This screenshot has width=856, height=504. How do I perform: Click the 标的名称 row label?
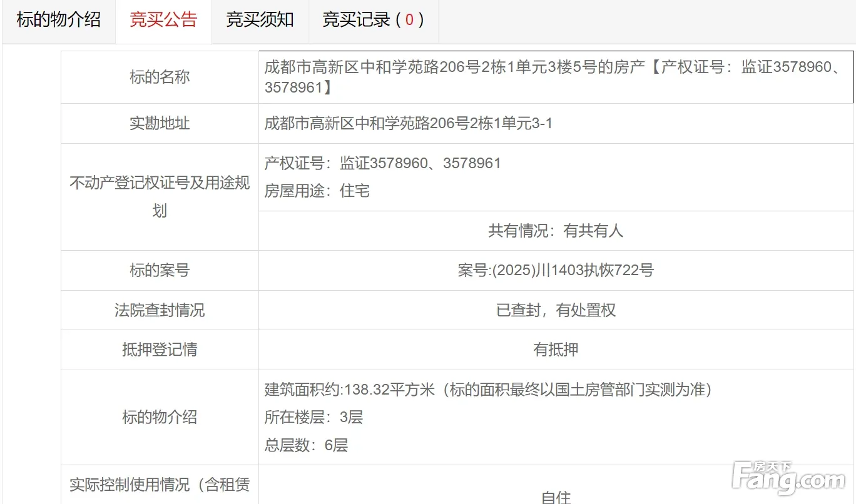[160, 78]
